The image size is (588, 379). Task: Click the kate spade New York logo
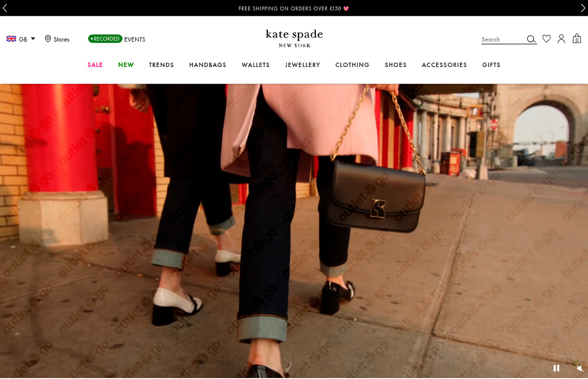pyautogui.click(x=294, y=38)
